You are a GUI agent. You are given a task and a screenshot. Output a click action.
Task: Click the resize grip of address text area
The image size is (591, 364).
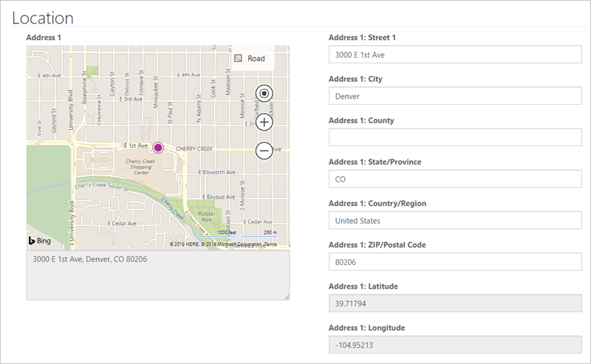[287, 297]
